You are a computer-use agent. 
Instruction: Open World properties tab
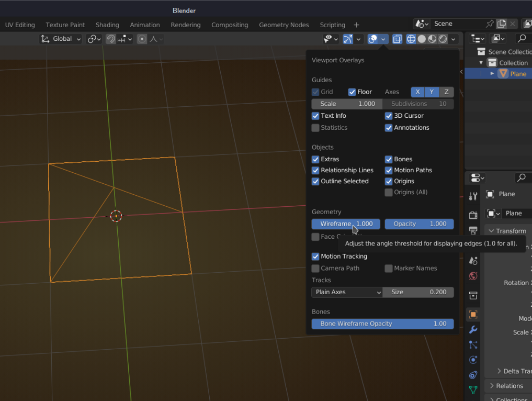pos(473,275)
